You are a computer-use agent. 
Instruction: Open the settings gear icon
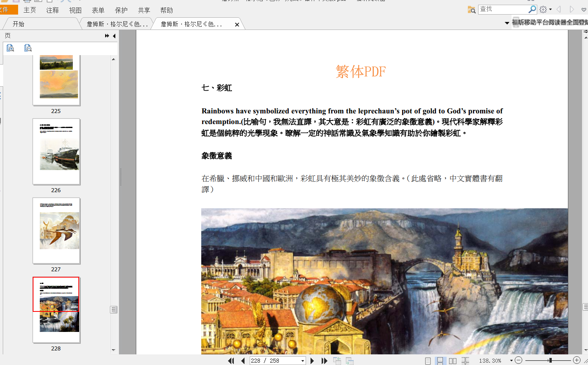(543, 9)
